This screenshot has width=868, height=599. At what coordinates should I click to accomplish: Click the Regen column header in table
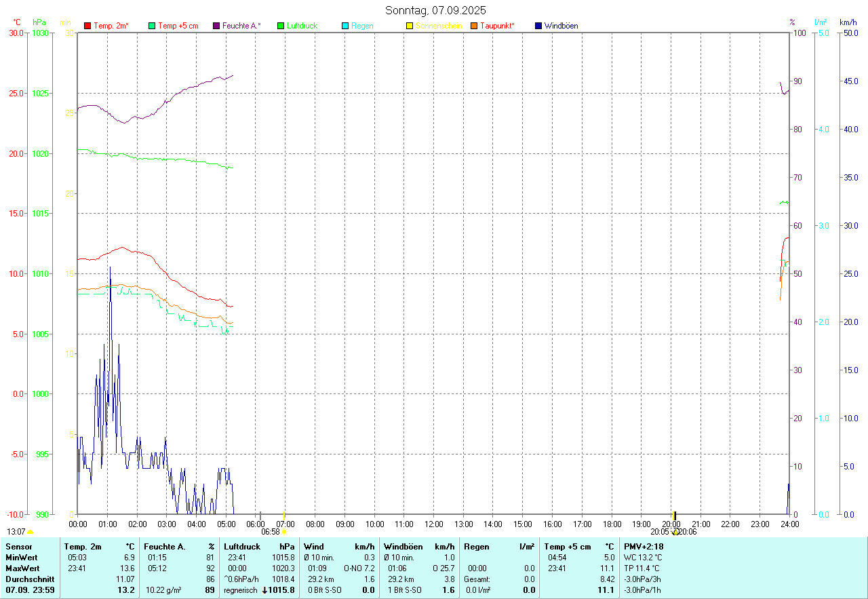(475, 547)
